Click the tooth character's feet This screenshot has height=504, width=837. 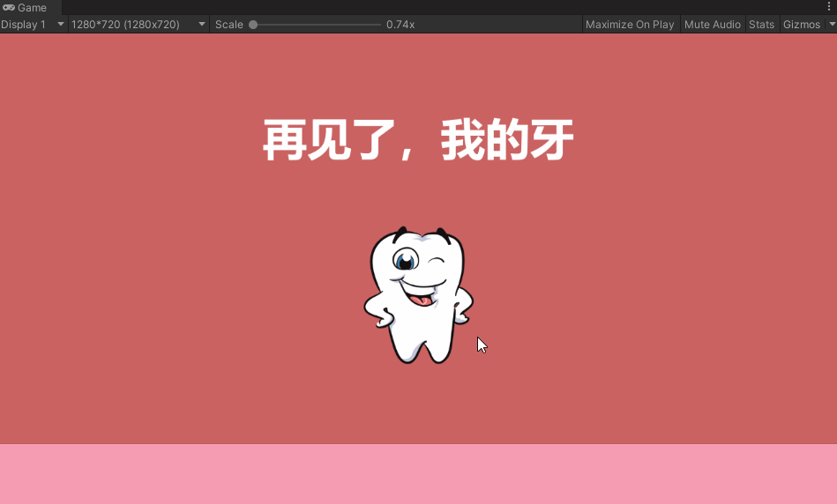coord(420,351)
